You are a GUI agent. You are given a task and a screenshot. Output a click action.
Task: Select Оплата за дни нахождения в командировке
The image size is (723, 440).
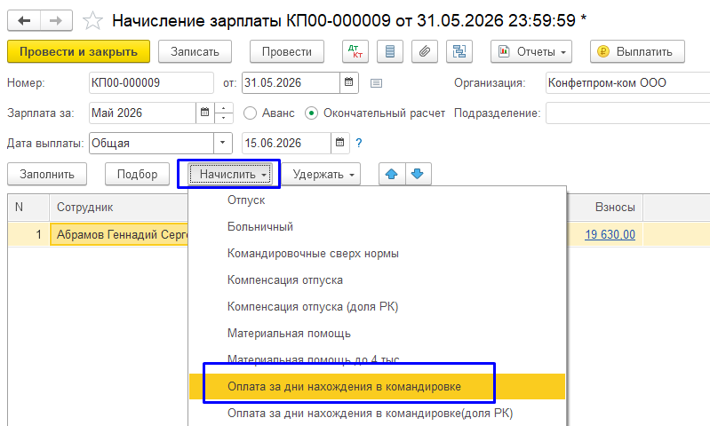coord(377,386)
